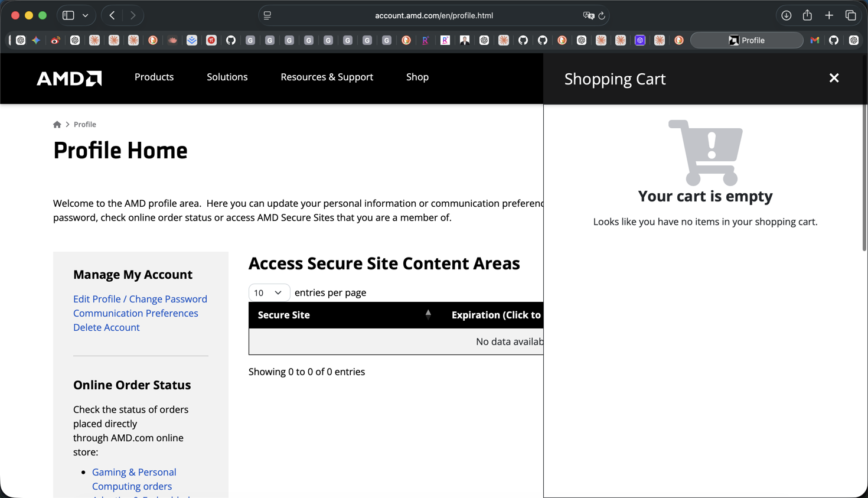This screenshot has height=498, width=868.
Task: Show Safari downloads
Action: (786, 15)
